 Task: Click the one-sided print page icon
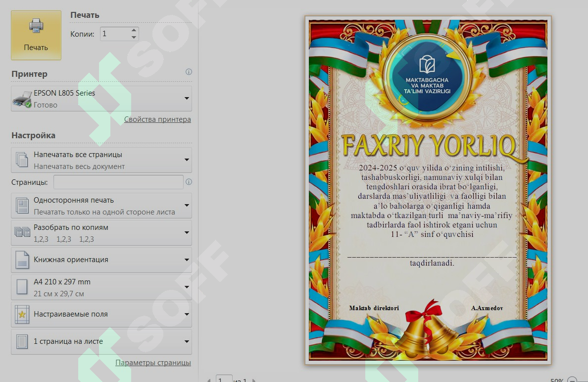pyautogui.click(x=22, y=205)
